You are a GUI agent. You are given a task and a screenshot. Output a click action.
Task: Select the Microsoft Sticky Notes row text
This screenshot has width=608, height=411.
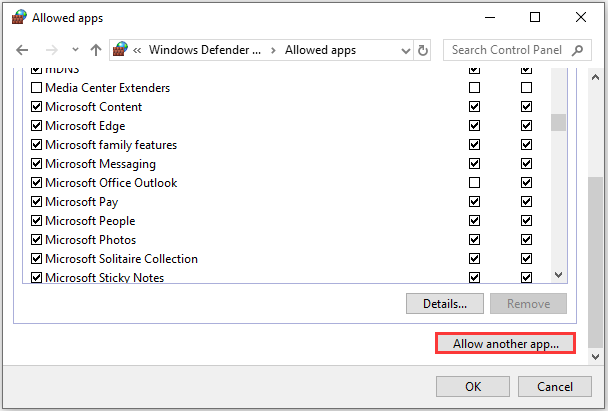105,277
